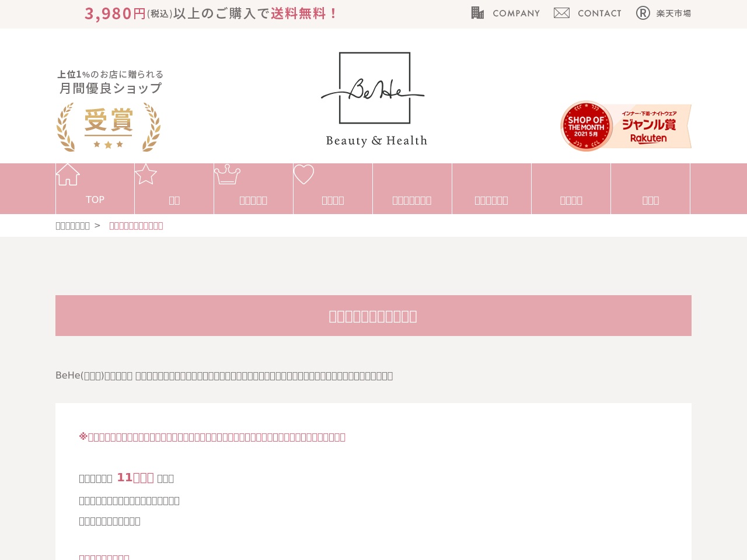Click the intro sentence starting with BeHe(
The height and width of the screenshot is (560, 747).
[x=224, y=376]
